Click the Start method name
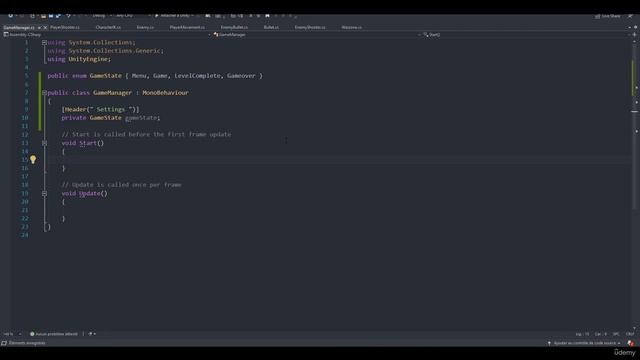640x360 pixels. [x=88, y=143]
